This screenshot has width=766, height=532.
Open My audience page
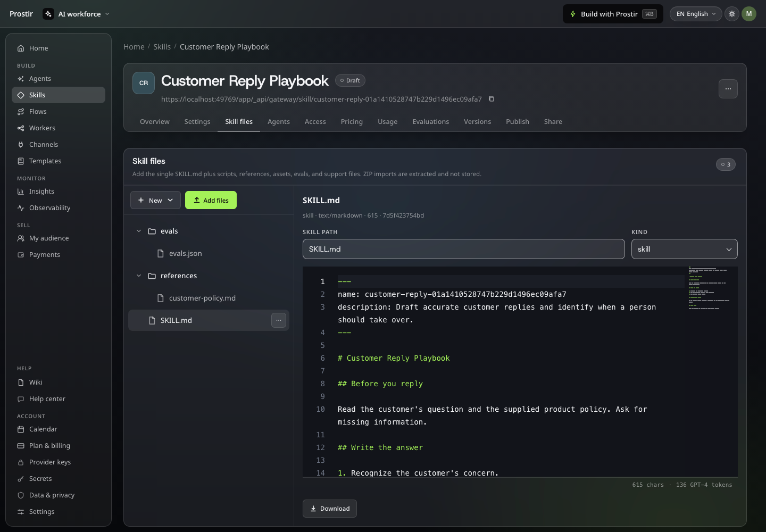click(x=59, y=238)
